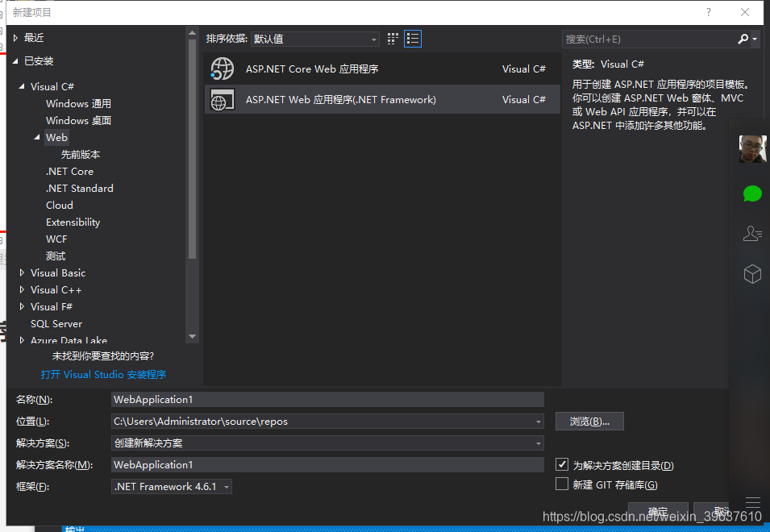Click the 浏览(B)... button
The height and width of the screenshot is (532, 770).
[x=589, y=422]
